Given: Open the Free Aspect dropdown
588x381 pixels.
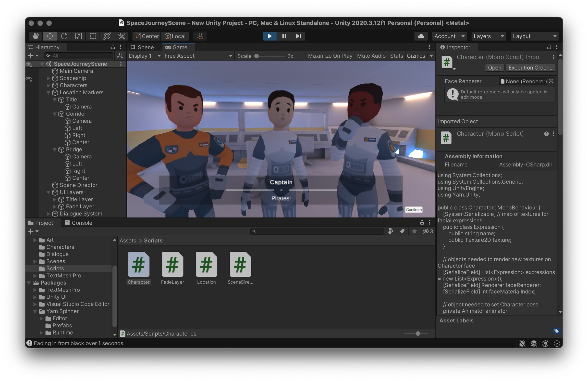Looking at the screenshot, I should (198, 56).
